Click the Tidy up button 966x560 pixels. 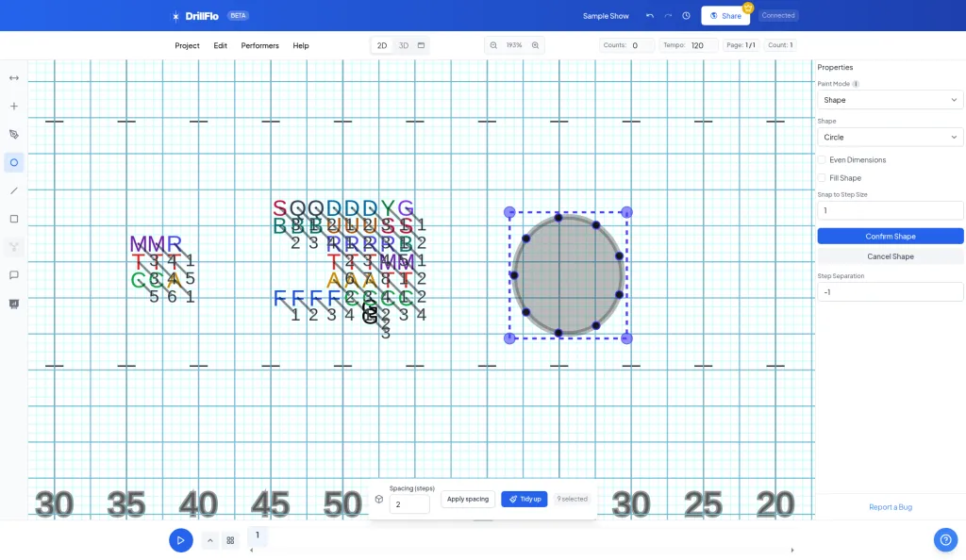click(x=525, y=499)
